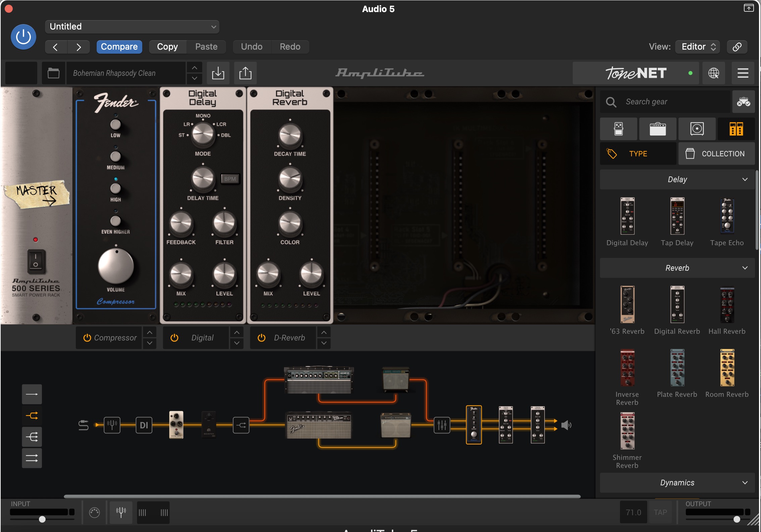Viewport: 761px width, 532px height.
Task: Switch to the TYPE tab
Action: pyautogui.click(x=638, y=154)
